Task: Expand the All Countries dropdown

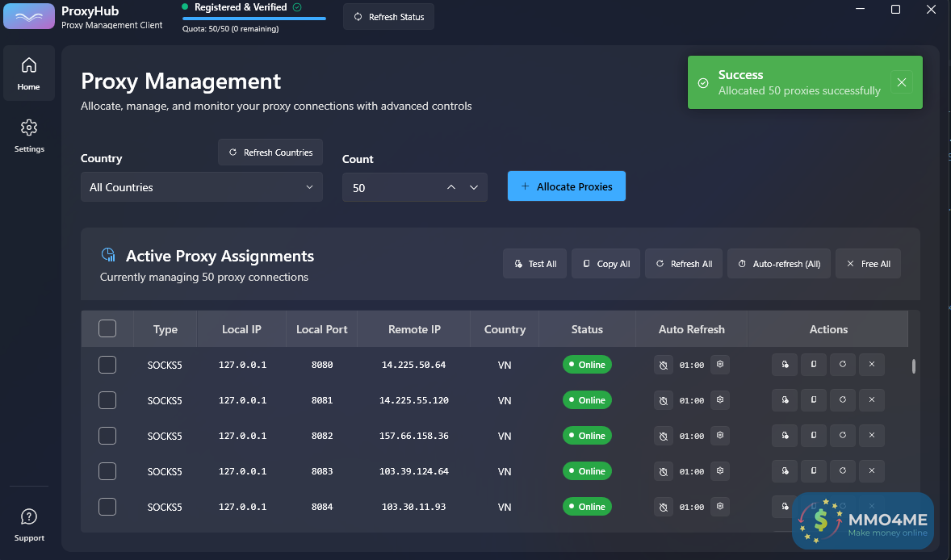Action: tap(201, 187)
